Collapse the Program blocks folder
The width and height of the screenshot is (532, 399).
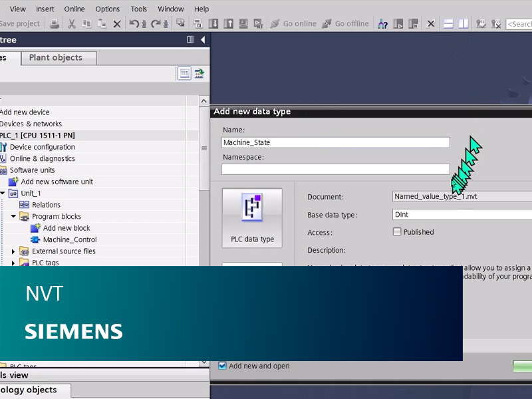[x=13, y=216]
